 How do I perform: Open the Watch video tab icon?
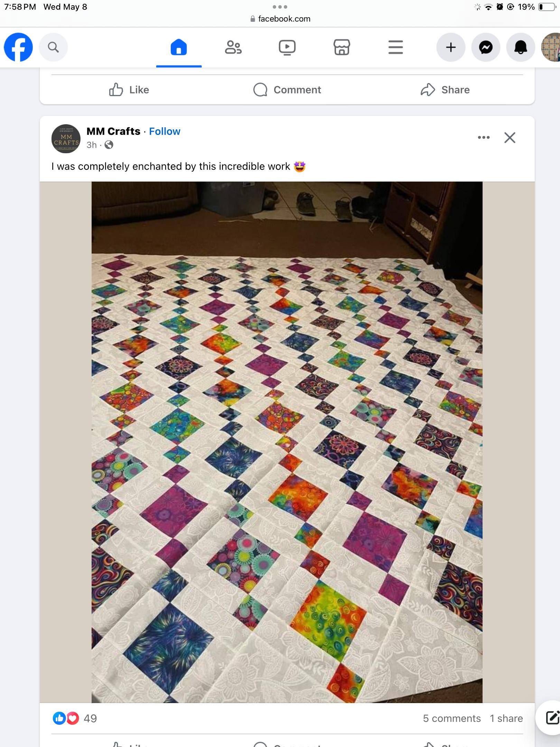pos(287,47)
